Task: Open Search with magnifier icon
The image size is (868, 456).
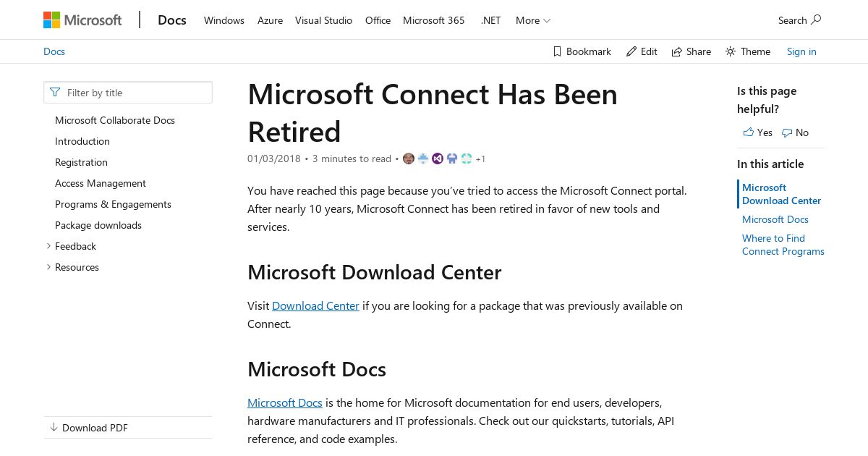Action: pos(799,20)
